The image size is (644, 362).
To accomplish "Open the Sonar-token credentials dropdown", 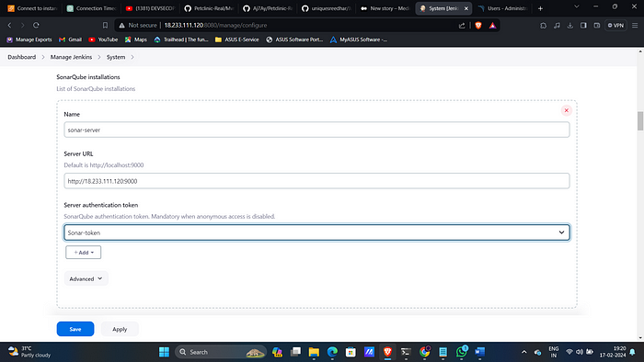I will pyautogui.click(x=316, y=232).
